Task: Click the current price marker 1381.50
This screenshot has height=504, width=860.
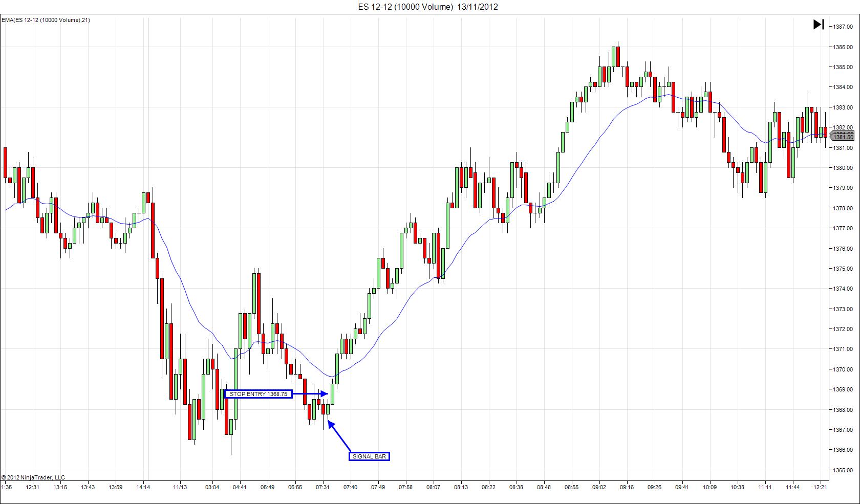Action: coord(843,137)
